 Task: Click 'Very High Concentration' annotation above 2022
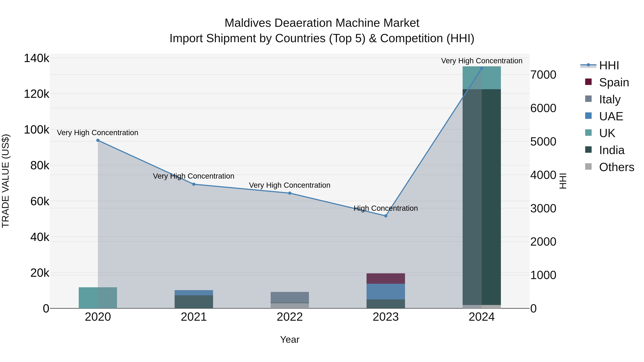pyautogui.click(x=289, y=185)
